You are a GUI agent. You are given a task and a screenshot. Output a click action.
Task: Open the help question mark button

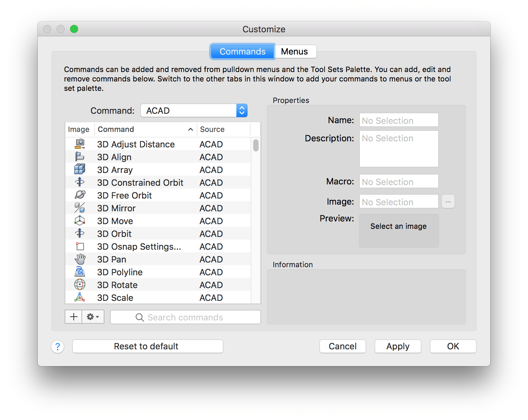[58, 347]
